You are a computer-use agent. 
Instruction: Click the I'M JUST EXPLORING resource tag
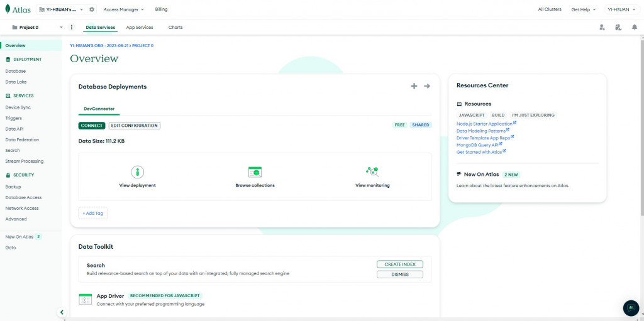pyautogui.click(x=533, y=116)
